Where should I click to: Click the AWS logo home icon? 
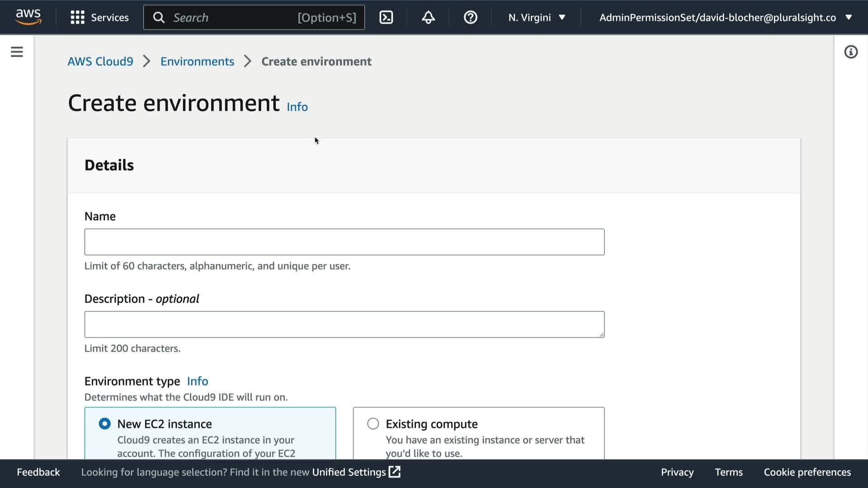[28, 17]
